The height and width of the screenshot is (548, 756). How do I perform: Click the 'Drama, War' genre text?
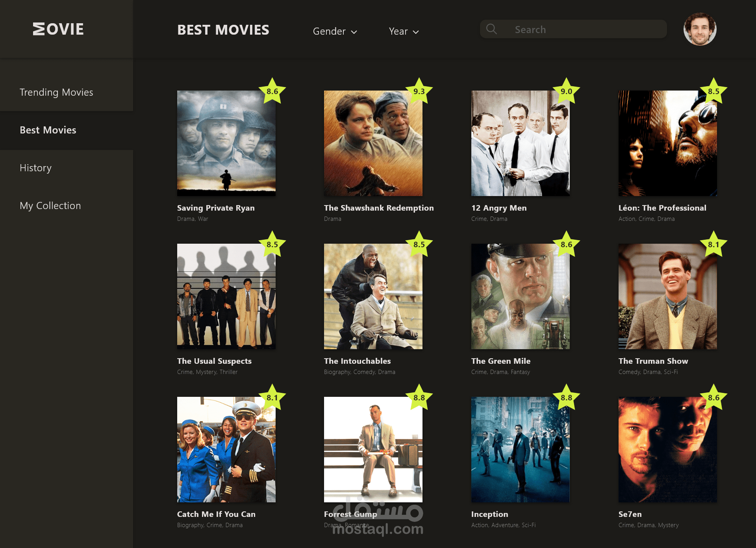tap(193, 219)
